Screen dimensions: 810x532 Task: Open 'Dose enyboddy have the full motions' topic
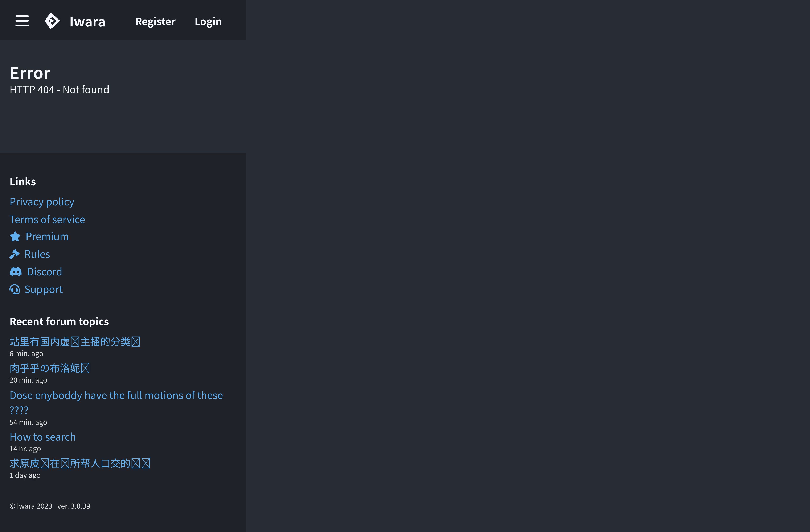point(116,395)
